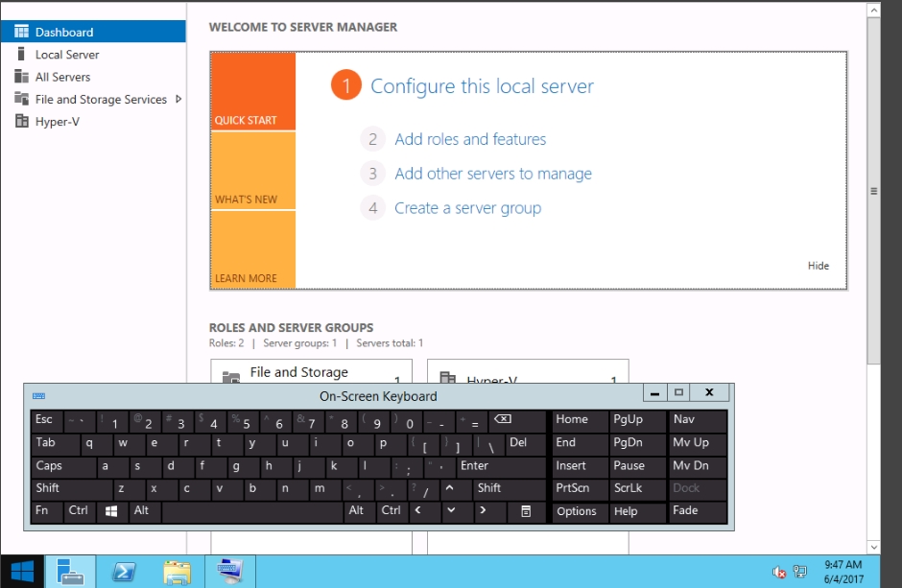902x588 pixels.
Task: Click the Esc key on keyboard
Action: point(47,421)
